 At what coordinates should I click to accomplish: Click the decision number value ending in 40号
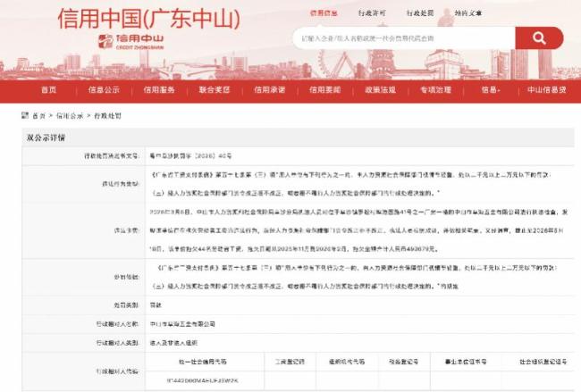pyautogui.click(x=190, y=156)
